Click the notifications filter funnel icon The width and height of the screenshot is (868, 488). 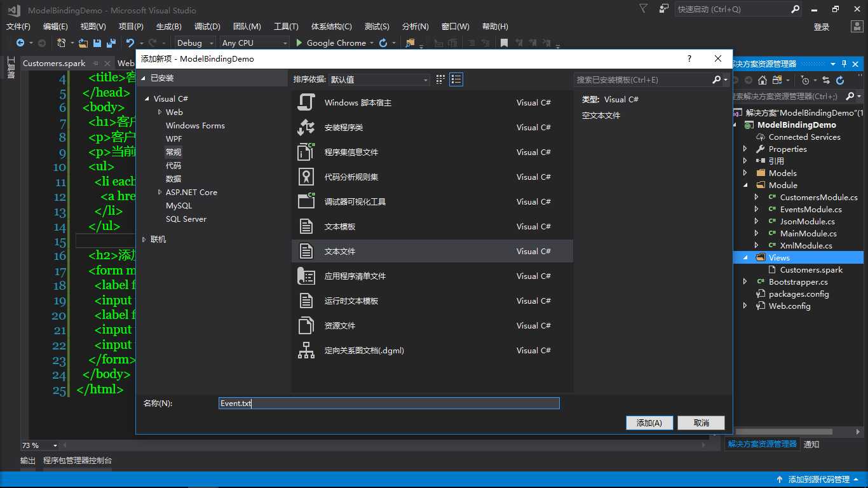click(x=644, y=8)
